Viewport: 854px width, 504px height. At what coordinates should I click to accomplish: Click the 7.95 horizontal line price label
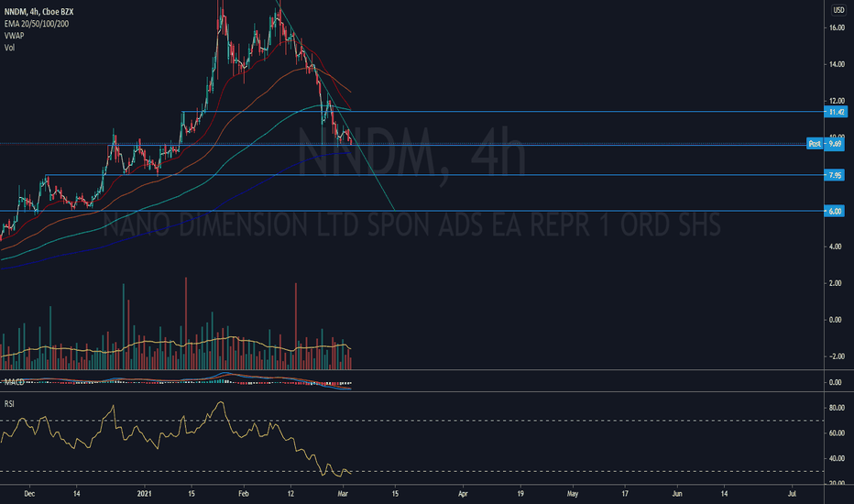(x=835, y=175)
